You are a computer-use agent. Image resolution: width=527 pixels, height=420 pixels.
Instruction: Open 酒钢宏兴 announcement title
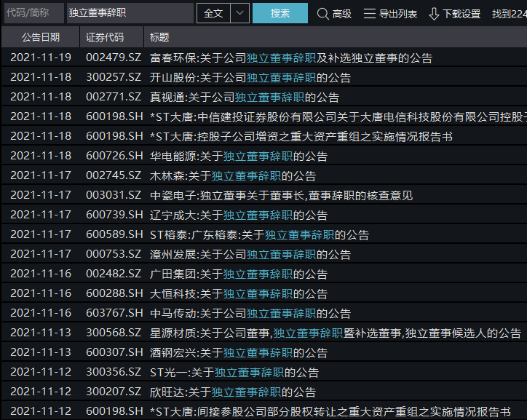(x=239, y=352)
